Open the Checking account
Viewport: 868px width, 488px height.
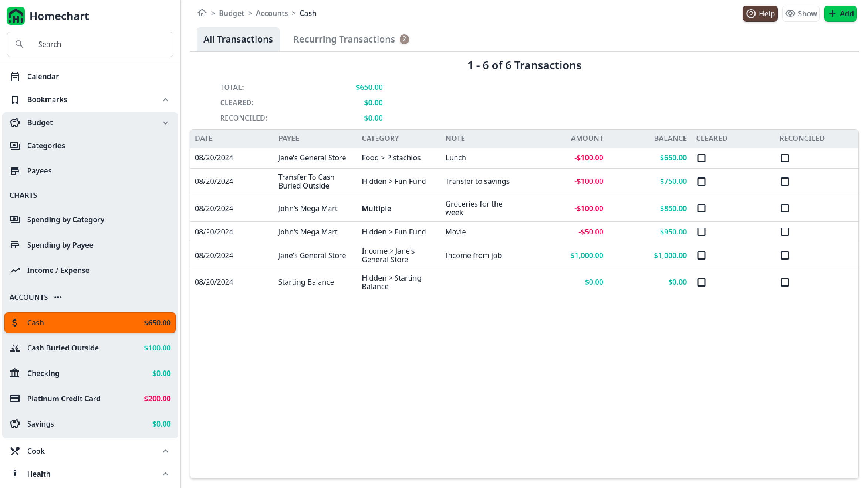90,373
